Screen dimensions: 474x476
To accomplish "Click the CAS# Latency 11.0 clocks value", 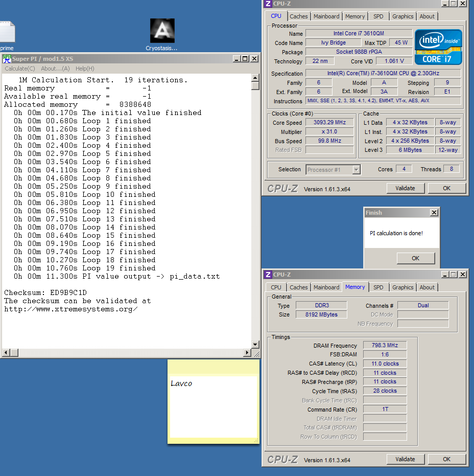I will coord(385,364).
